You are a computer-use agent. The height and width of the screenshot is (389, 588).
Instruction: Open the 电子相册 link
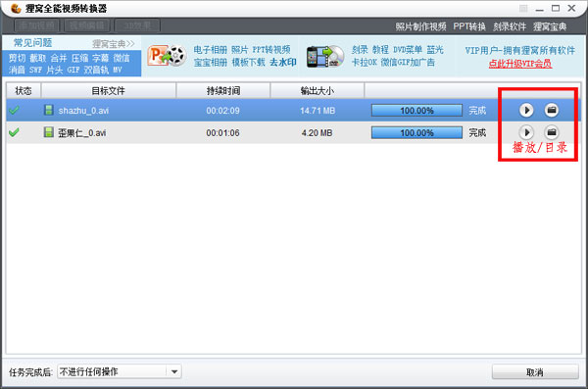(x=211, y=50)
